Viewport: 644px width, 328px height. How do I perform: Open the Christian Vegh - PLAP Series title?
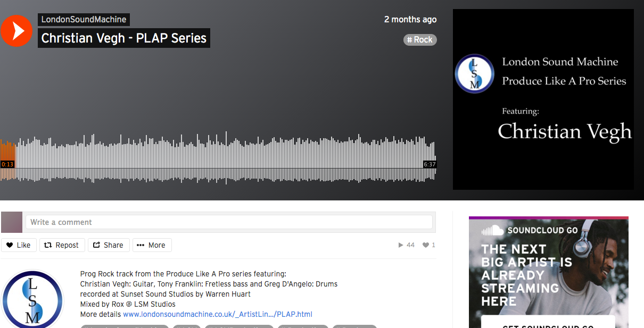(x=124, y=38)
